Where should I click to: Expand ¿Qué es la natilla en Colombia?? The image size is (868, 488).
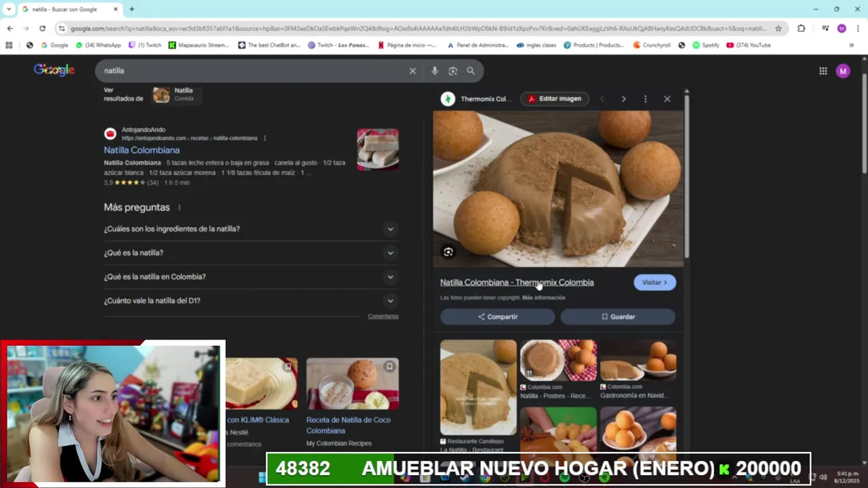(x=251, y=277)
